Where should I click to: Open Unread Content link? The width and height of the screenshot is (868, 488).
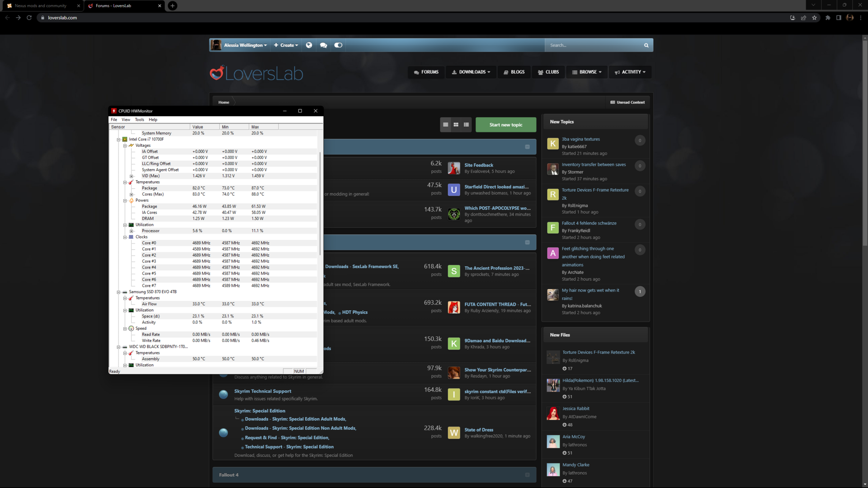[x=627, y=103]
